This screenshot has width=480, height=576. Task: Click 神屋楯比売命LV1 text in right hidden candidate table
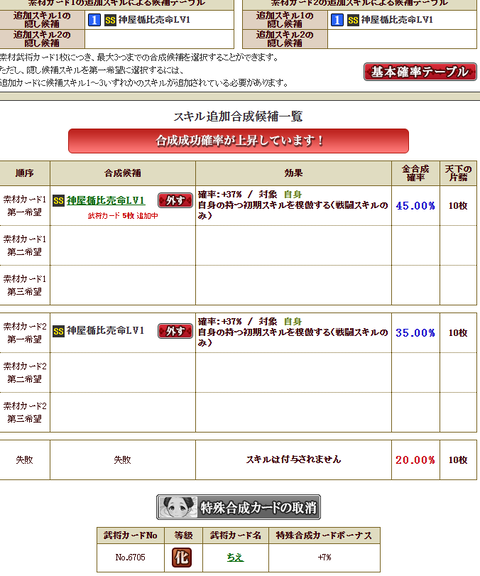point(397,20)
